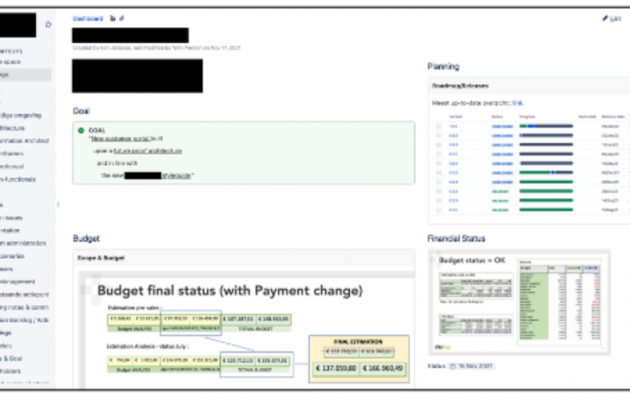Go to the Dashboard breadcrumb link
Screen dimensions: 630x400
88,18
